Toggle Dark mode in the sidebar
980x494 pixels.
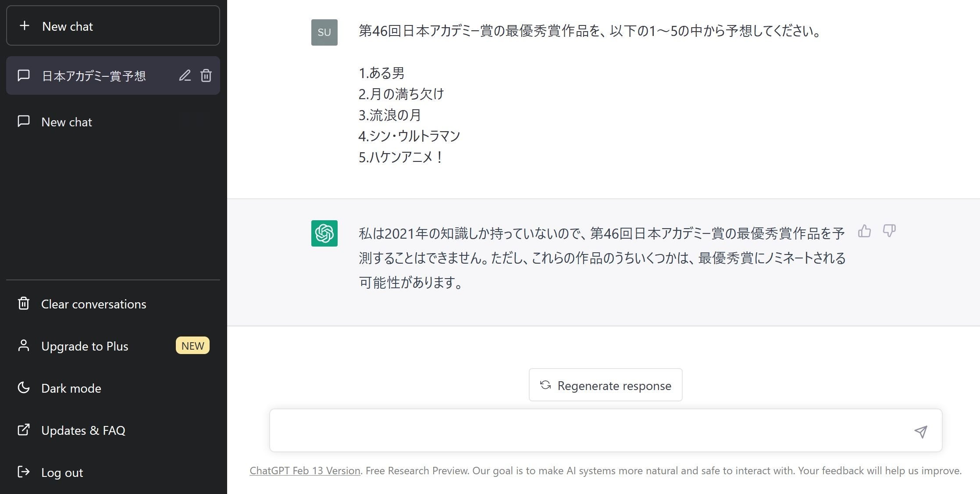[71, 388]
